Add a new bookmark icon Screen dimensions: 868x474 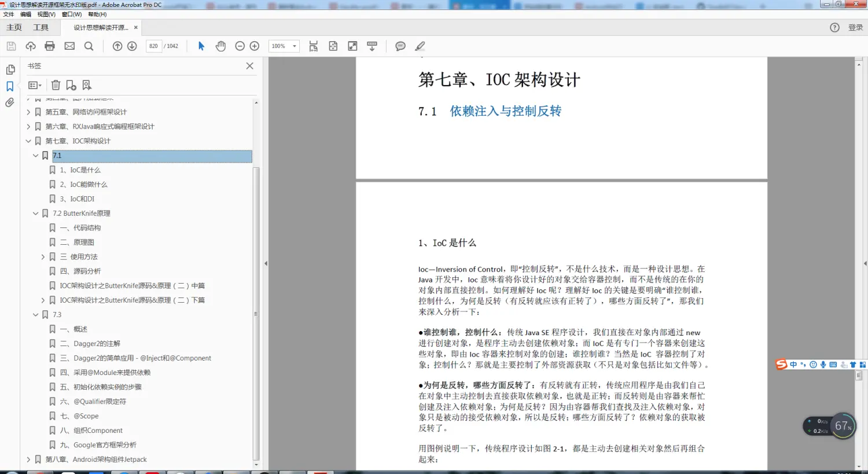[71, 86]
